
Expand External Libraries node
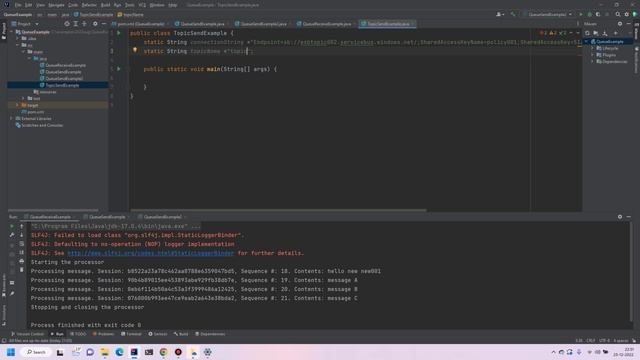[12, 118]
